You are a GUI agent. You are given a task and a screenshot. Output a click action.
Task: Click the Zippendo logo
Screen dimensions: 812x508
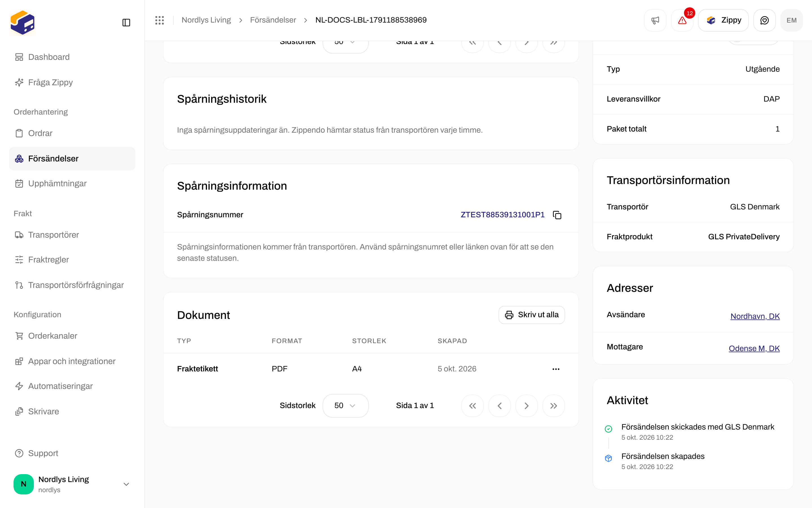point(23,23)
